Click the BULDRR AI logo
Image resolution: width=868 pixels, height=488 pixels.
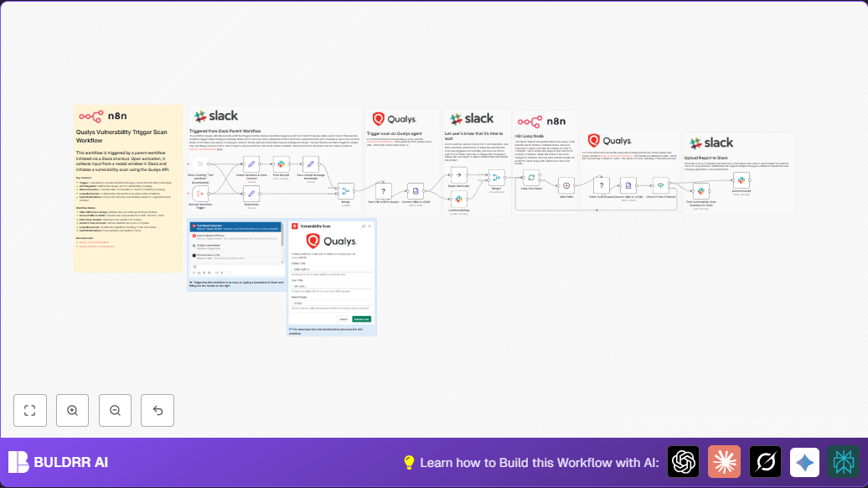(58, 462)
